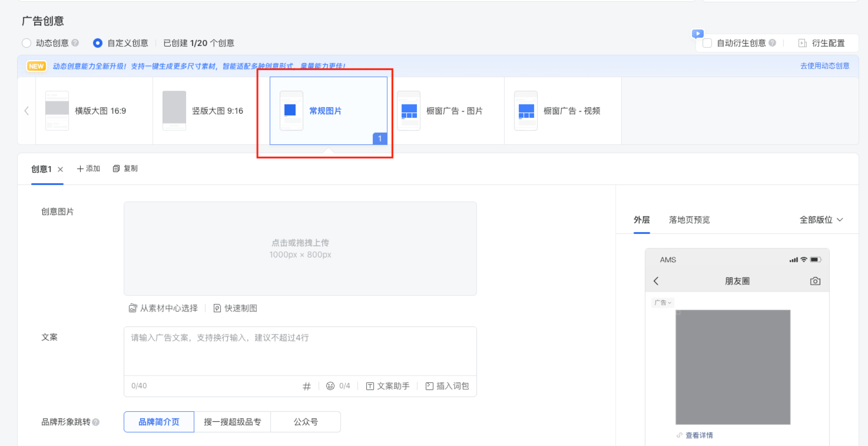The width and height of the screenshot is (868, 446).
Task: Duplicate creative using 复制 button
Action: [125, 169]
